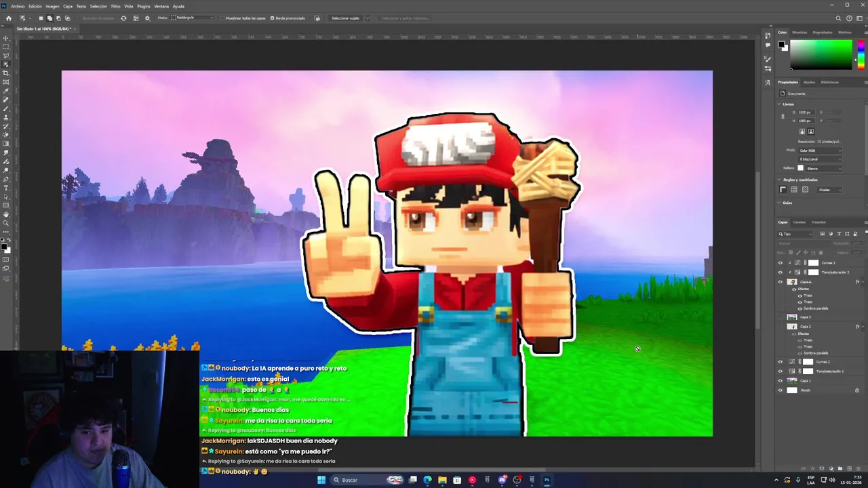Viewport: 868px width, 488px height.
Task: Click the create new layer icon
Action: 850,468
